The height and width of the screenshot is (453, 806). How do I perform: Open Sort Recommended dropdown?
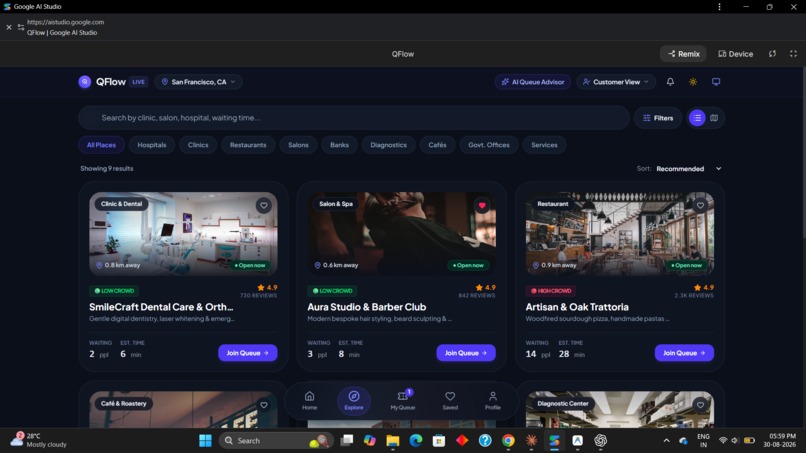(688, 169)
